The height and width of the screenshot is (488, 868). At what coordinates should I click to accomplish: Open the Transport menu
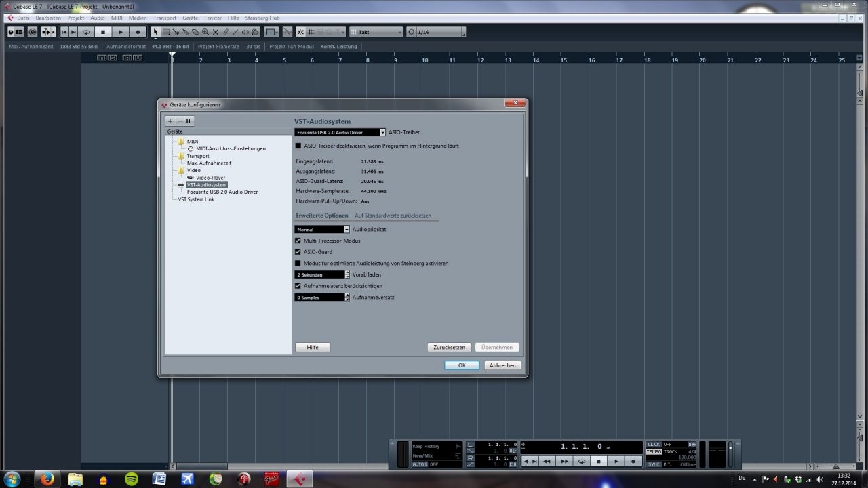coord(164,18)
